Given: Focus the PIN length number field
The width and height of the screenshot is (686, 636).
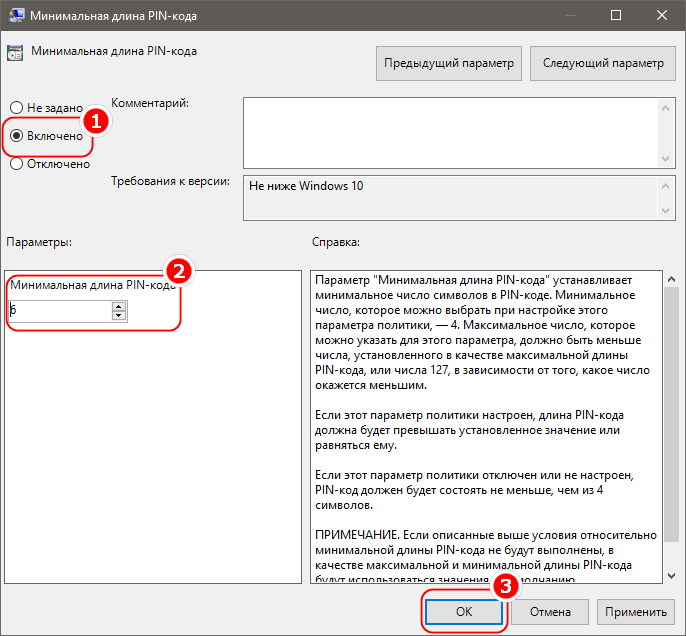Looking at the screenshot, I should click(60, 311).
